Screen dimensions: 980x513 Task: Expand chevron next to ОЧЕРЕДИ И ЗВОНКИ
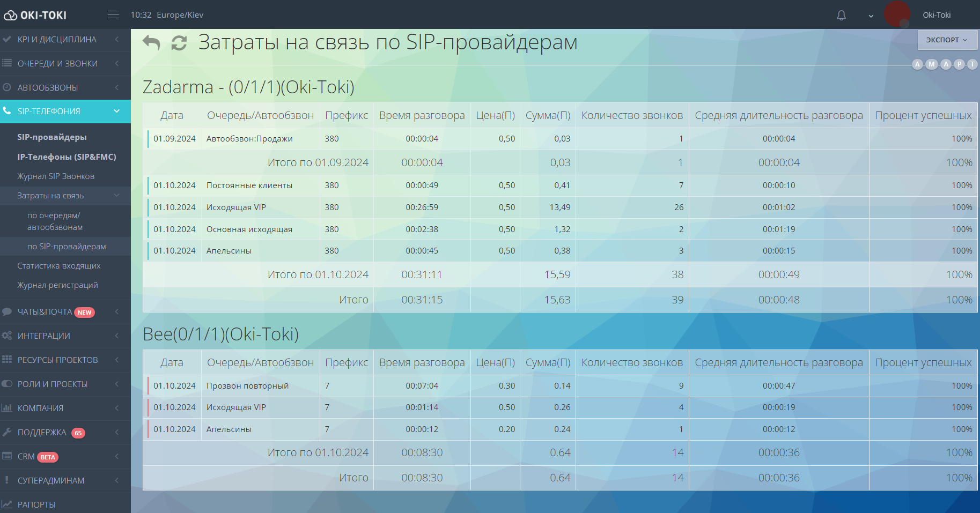pos(117,63)
